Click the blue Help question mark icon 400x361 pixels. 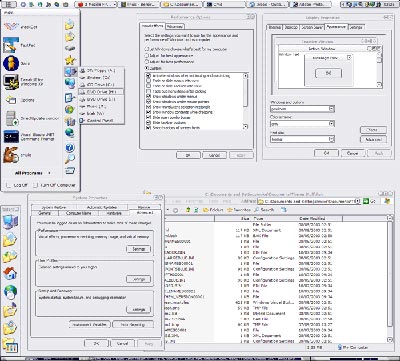70,147
